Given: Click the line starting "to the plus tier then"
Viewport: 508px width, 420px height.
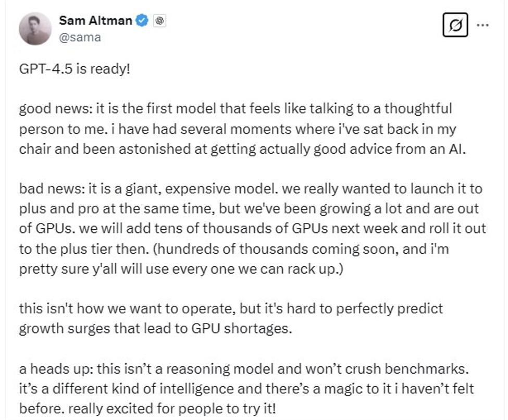Looking at the screenshot, I should [x=234, y=249].
